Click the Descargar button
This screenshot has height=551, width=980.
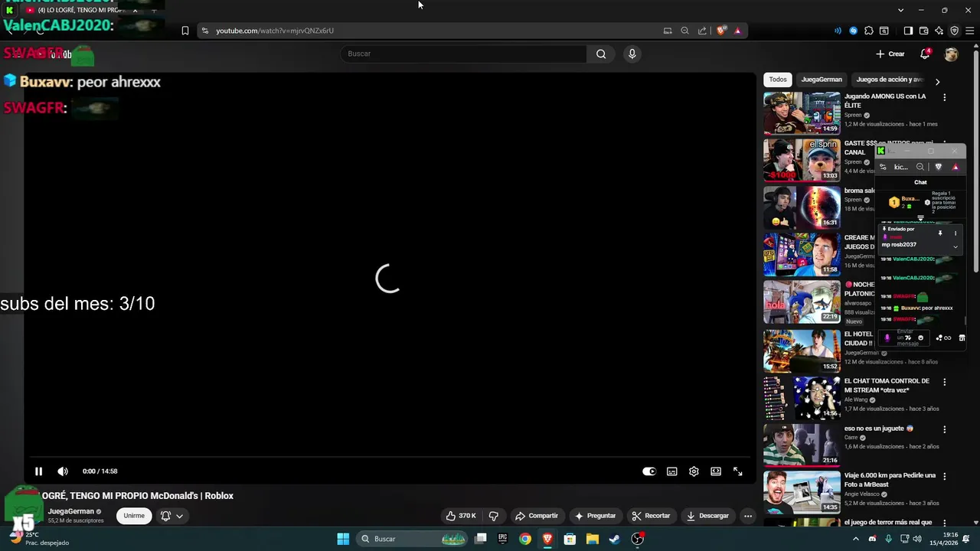(707, 516)
